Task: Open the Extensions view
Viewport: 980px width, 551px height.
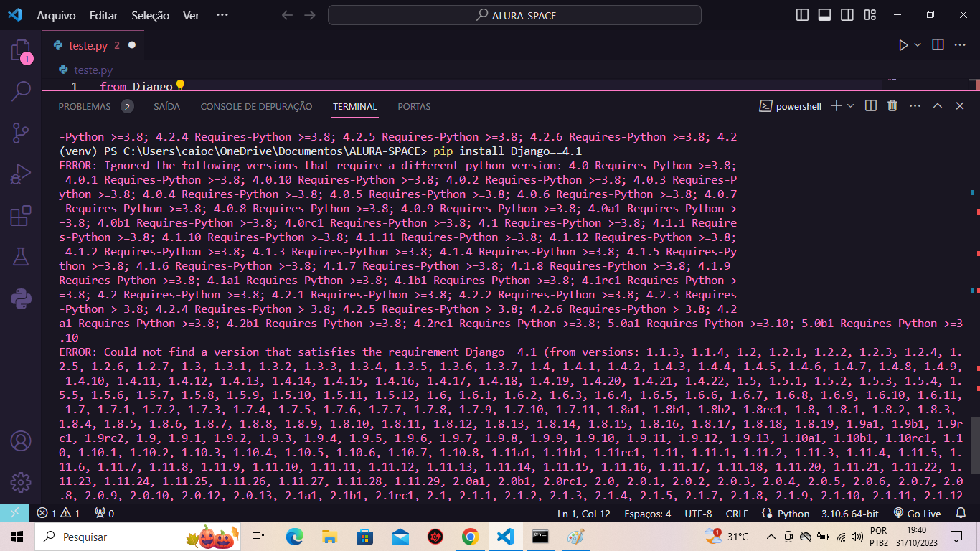Action: click(x=21, y=215)
